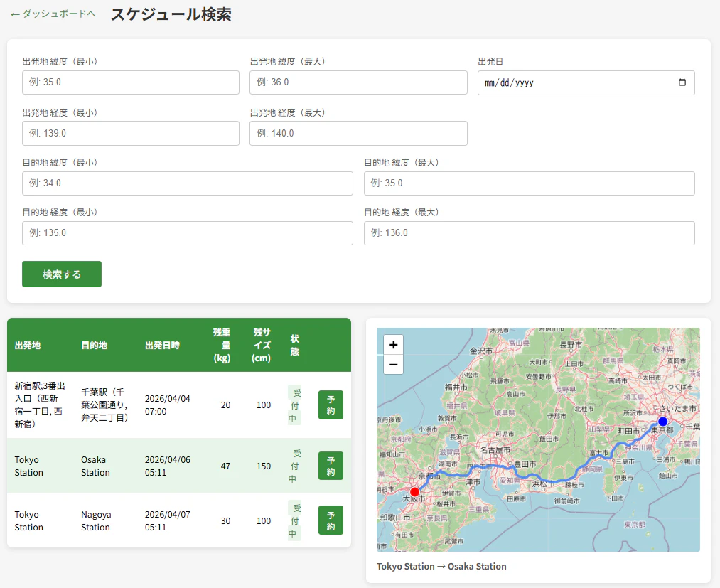Click the 出発日 date input
The width and height of the screenshot is (720, 588).
click(586, 82)
